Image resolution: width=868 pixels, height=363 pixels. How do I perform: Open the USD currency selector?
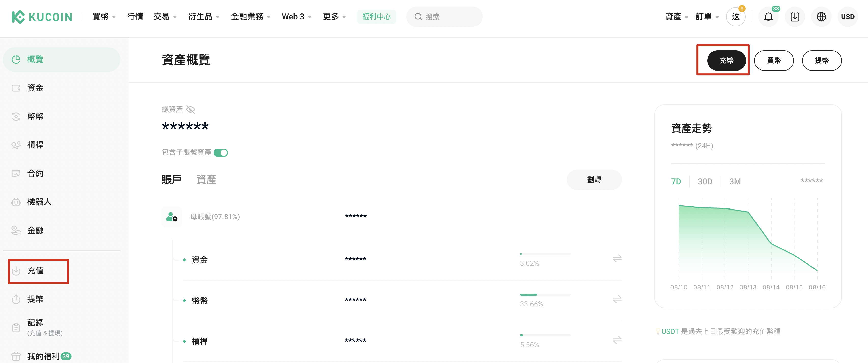(847, 17)
